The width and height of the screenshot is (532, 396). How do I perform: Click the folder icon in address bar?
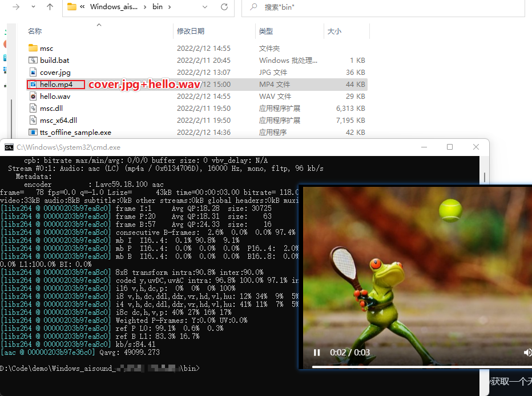tap(71, 7)
